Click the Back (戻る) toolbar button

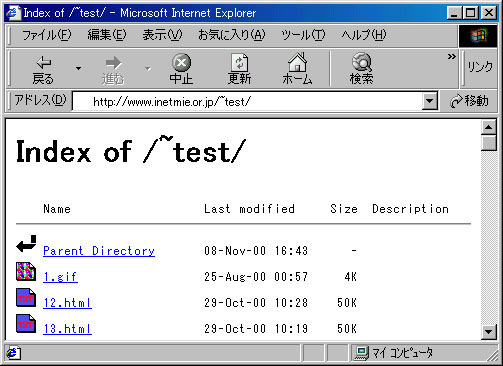coord(43,69)
